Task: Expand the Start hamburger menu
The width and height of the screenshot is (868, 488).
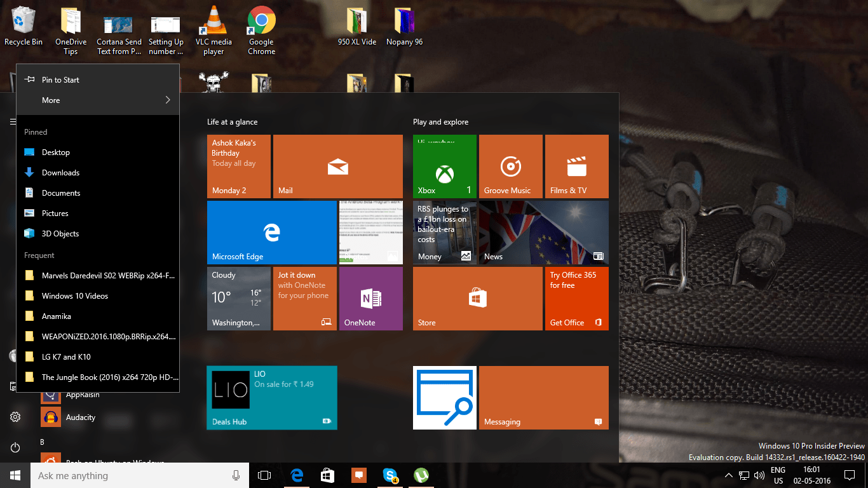Action: point(13,121)
